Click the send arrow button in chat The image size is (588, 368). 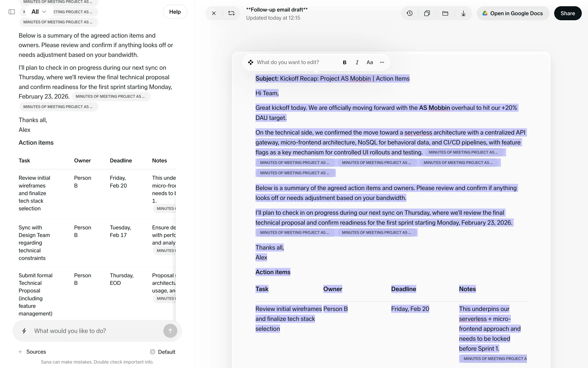(x=170, y=331)
